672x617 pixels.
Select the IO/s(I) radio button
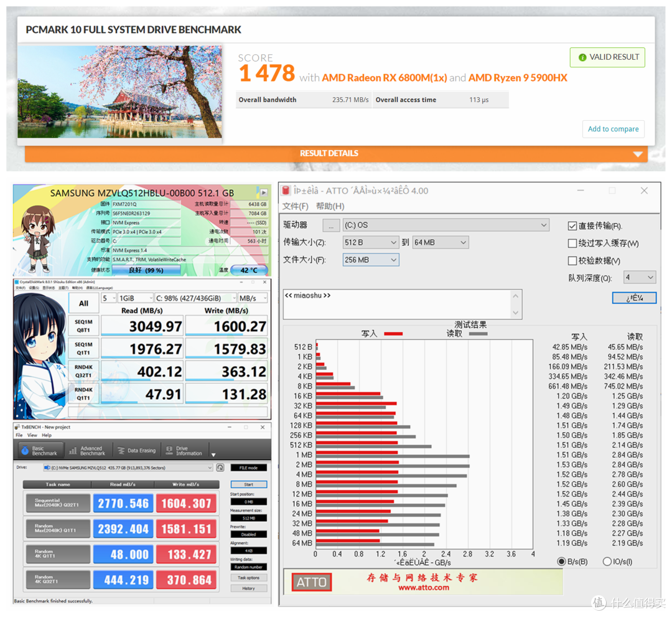pyautogui.click(x=607, y=561)
